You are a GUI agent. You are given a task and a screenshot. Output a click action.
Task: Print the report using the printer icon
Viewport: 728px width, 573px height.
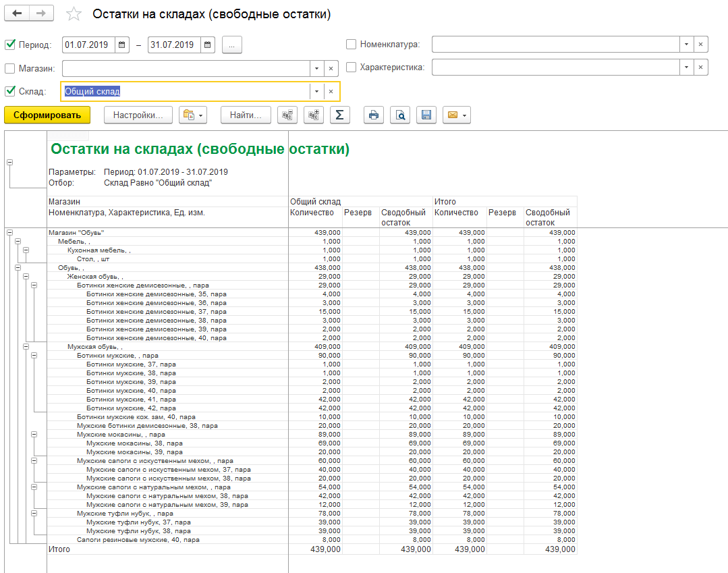pyautogui.click(x=374, y=115)
